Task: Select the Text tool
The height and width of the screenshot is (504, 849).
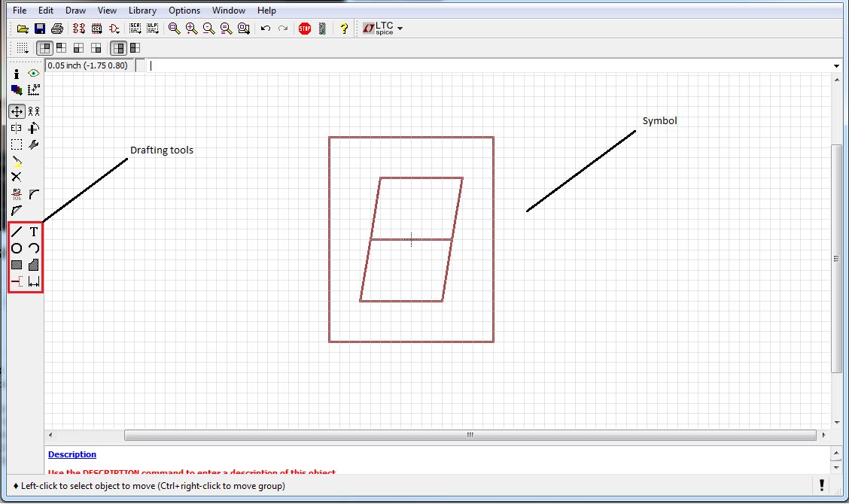Action: [x=33, y=232]
